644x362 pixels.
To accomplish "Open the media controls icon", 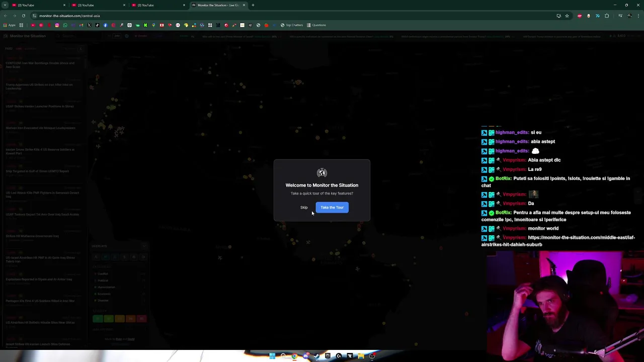I will click(x=620, y=16).
